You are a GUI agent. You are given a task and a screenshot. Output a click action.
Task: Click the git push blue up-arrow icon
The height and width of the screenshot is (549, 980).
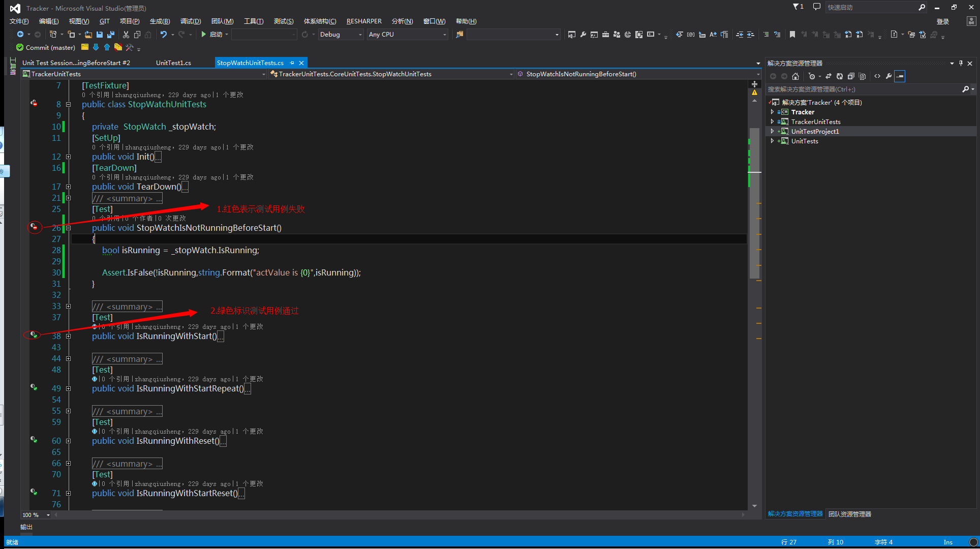coord(107,47)
